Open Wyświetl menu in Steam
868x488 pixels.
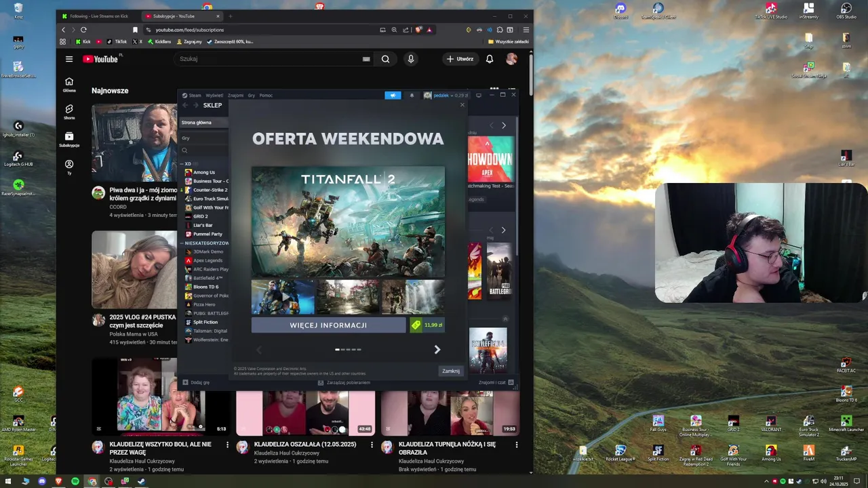point(214,96)
